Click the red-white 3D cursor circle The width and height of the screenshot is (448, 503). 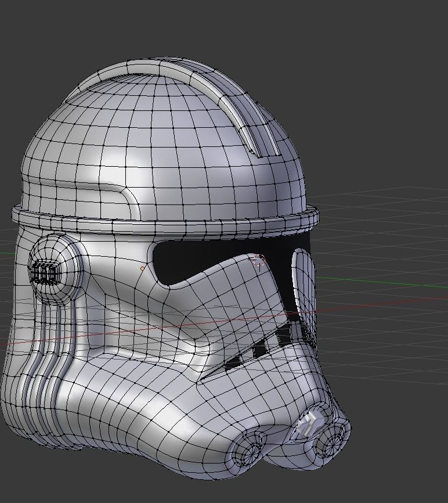click(x=259, y=260)
